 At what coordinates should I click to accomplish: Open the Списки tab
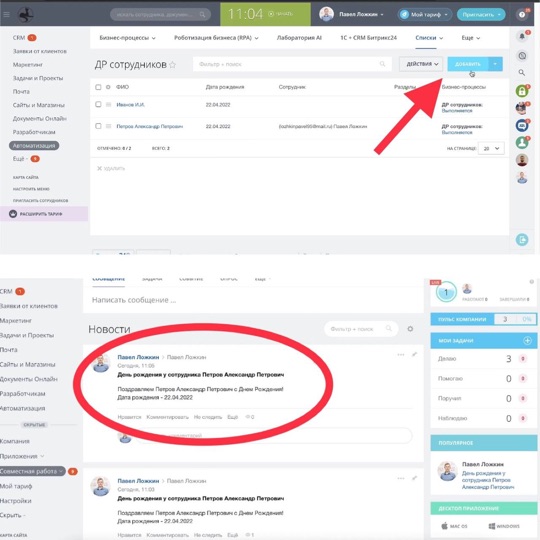click(429, 38)
